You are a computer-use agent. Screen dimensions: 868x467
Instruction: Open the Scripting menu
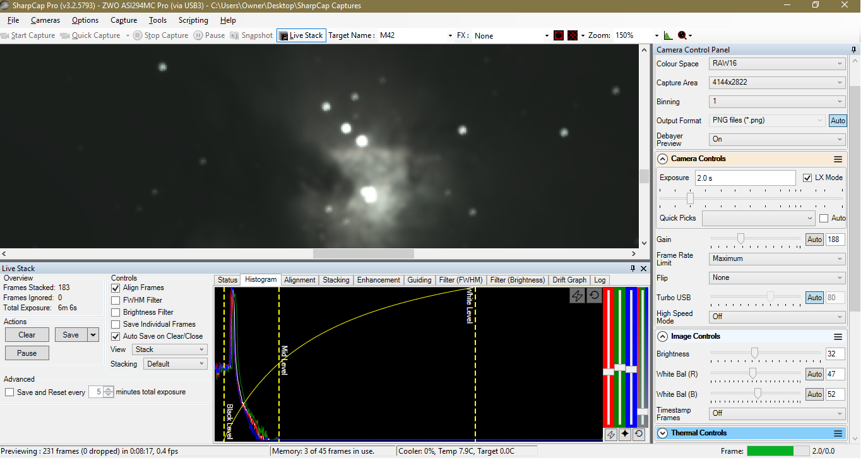coord(193,20)
